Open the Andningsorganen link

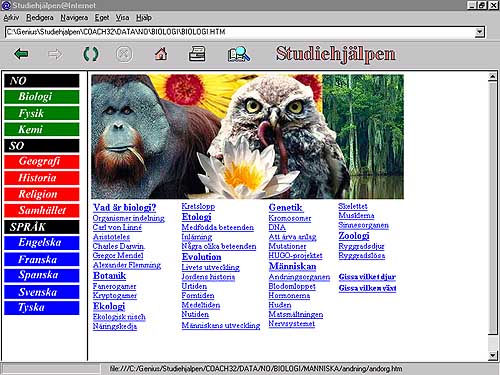click(x=299, y=277)
